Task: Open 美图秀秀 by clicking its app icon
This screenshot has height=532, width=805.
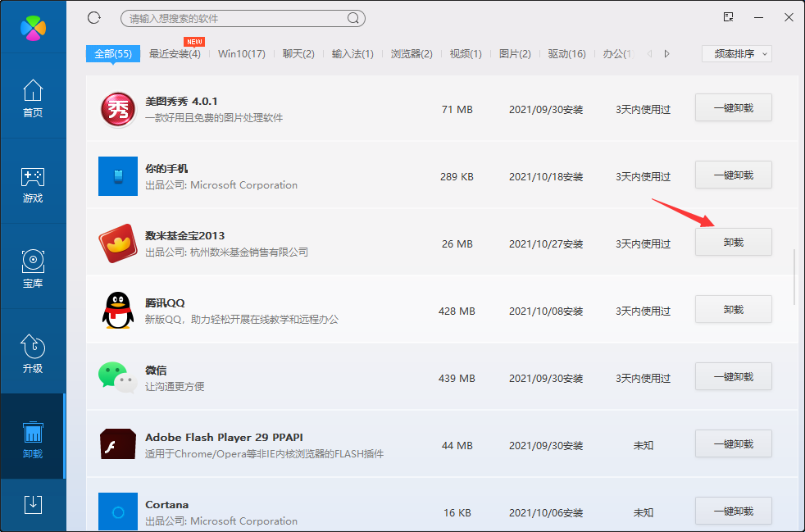Action: point(117,107)
